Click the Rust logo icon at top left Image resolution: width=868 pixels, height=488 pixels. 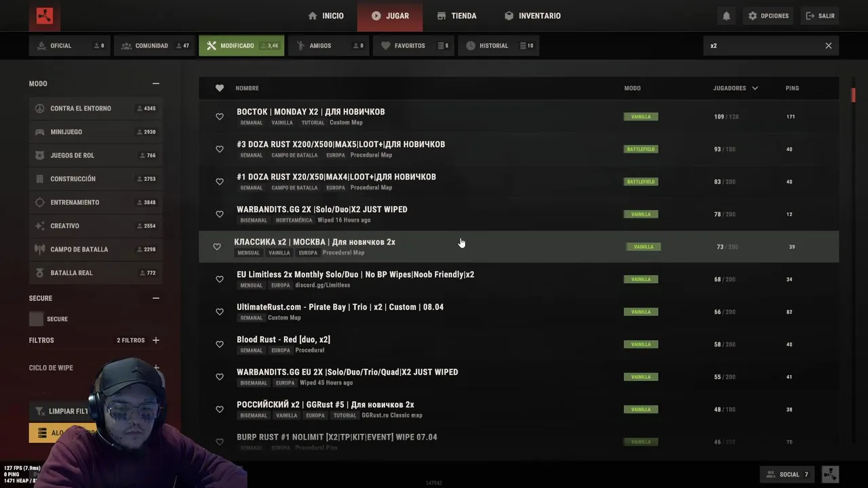(45, 16)
